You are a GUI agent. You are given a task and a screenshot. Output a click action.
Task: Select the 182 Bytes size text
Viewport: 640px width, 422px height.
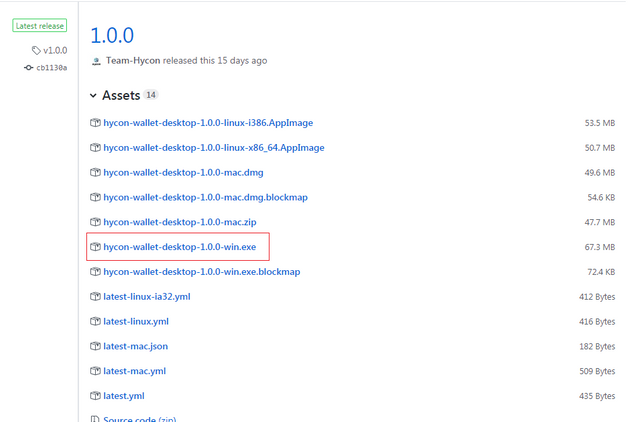click(x=597, y=346)
